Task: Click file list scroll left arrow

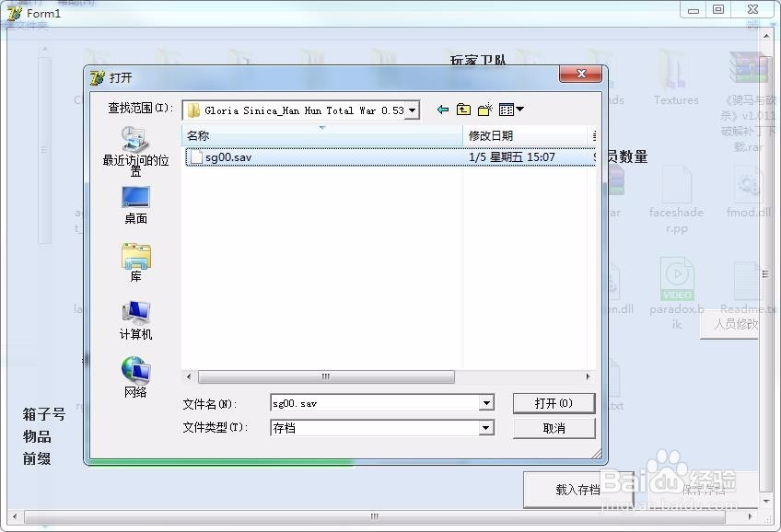Action: click(189, 376)
